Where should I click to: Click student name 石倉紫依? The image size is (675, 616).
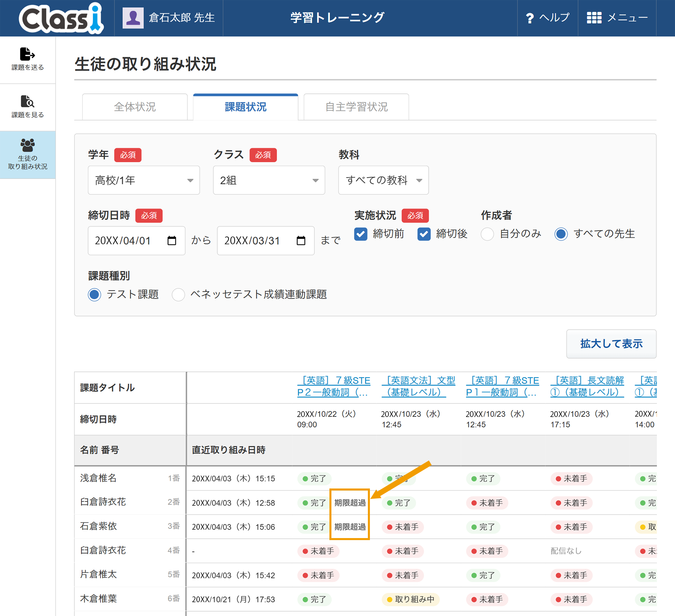click(x=98, y=526)
